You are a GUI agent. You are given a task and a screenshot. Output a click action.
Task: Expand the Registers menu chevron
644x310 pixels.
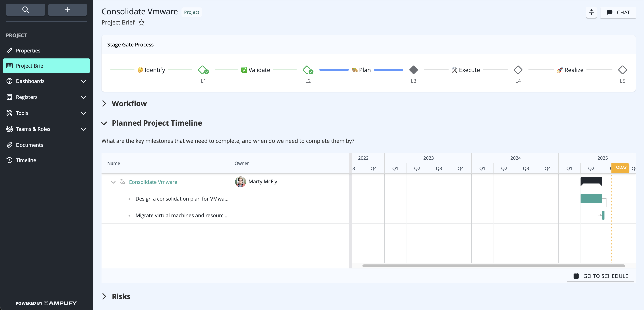tap(84, 97)
